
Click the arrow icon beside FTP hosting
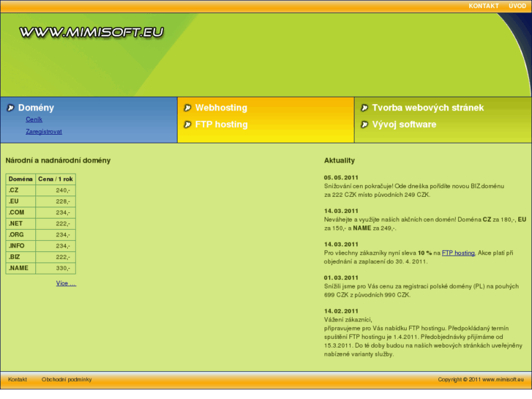click(187, 124)
